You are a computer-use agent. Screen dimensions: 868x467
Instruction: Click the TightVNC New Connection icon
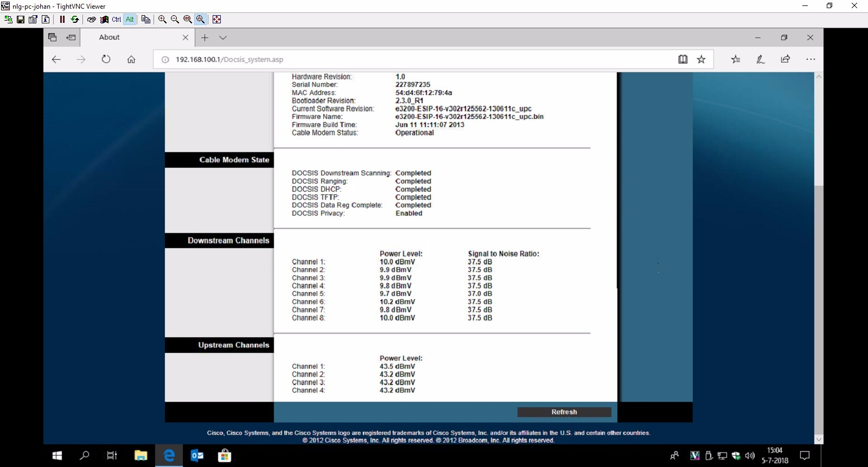pos(8,20)
